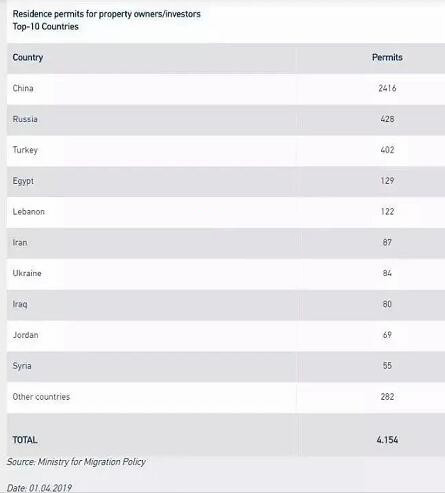
Task: Click the 2416 permits value
Action: coord(387,88)
